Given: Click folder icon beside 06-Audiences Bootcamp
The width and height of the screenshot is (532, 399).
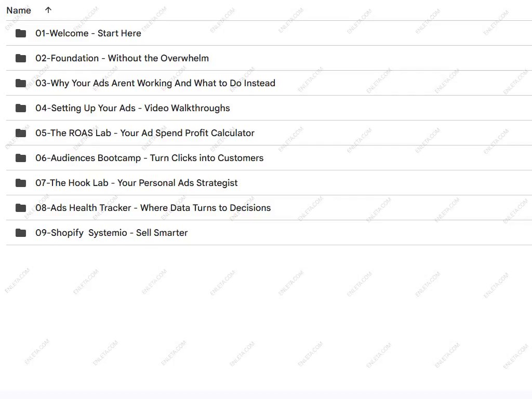Looking at the screenshot, I should [x=21, y=158].
